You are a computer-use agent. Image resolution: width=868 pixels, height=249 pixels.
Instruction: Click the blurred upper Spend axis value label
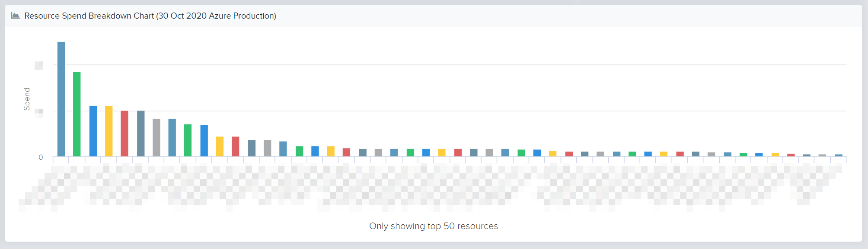pos(39,65)
